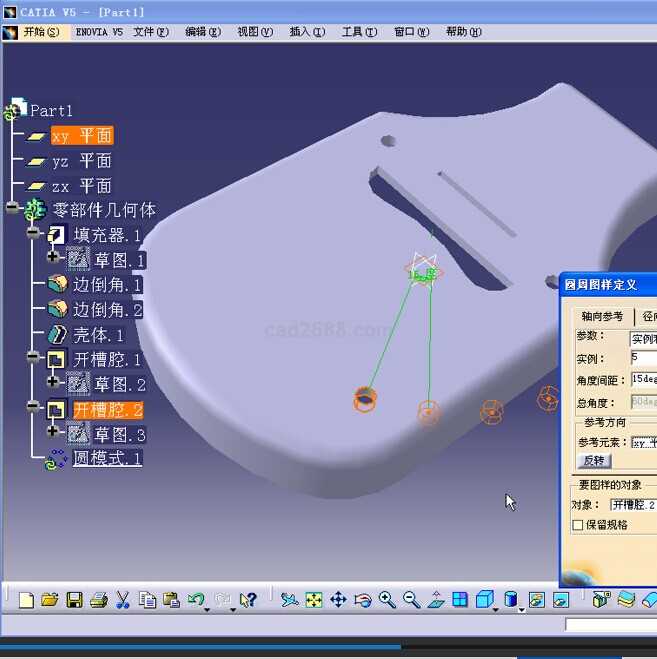This screenshot has height=659, width=657.
Task: Switch to the 轴向参考 tab
Action: (x=602, y=316)
